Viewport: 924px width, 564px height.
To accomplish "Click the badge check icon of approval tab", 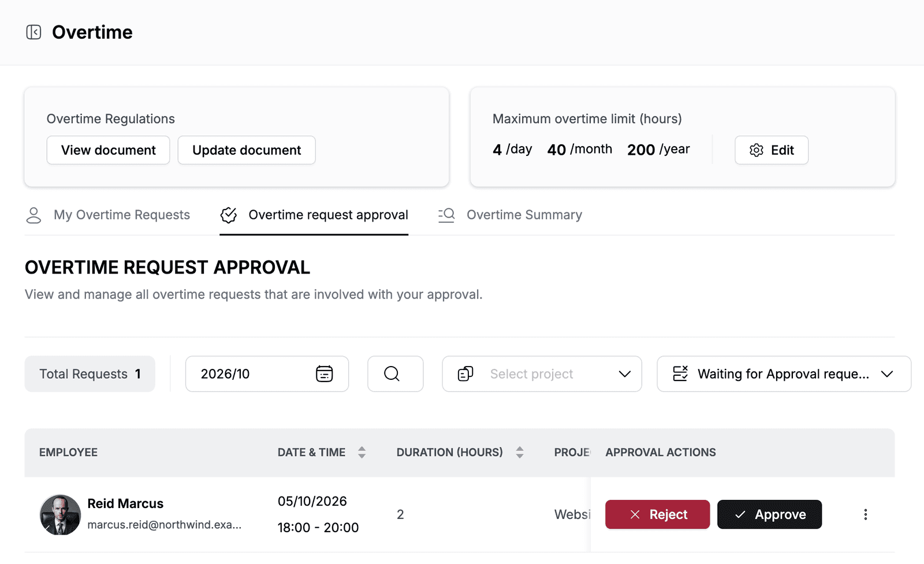I will click(229, 215).
